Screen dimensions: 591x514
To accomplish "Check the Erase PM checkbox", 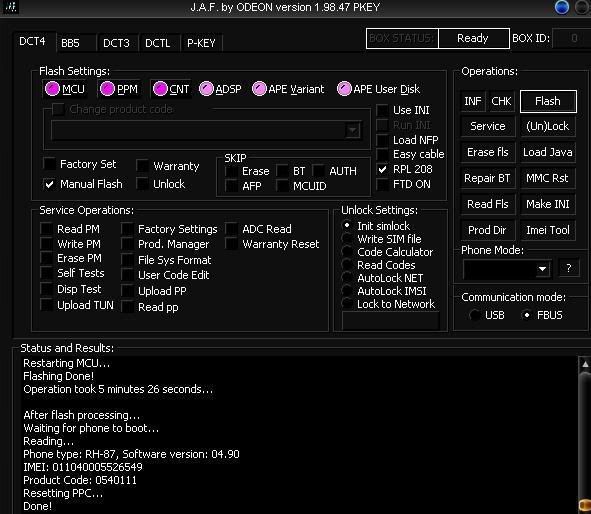I will point(46,258).
